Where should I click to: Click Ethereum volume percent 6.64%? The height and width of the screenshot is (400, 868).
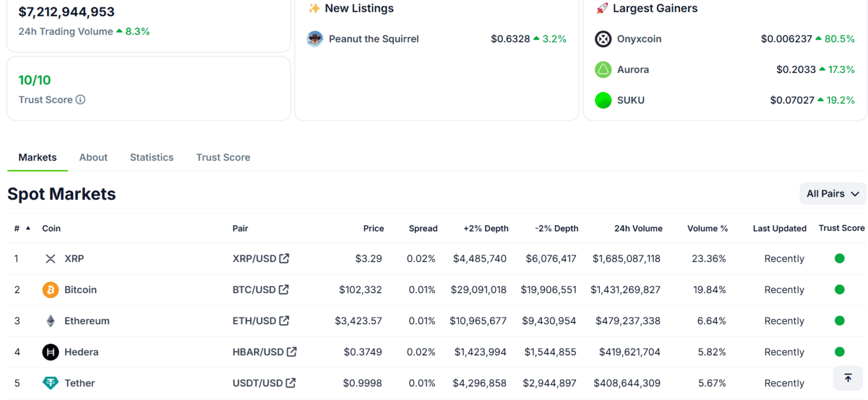point(711,321)
